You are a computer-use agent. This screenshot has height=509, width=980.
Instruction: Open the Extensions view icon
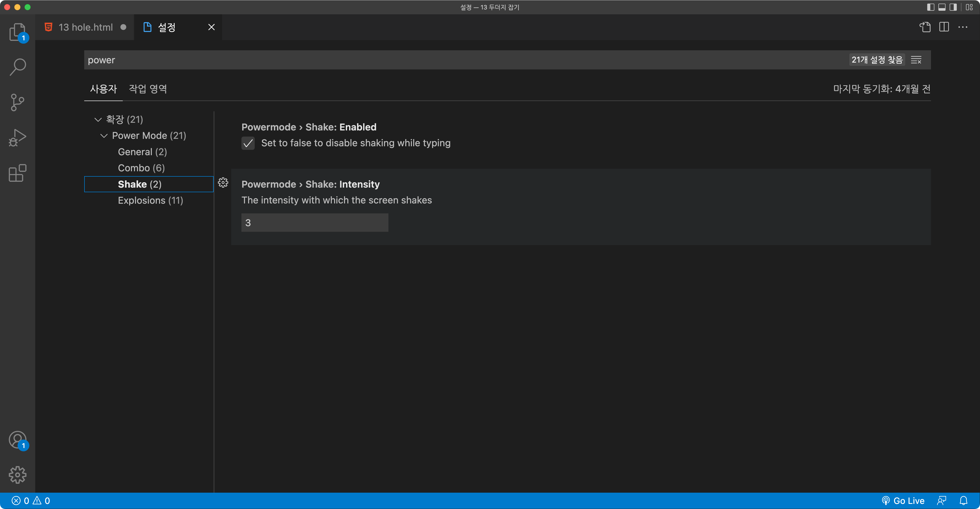pyautogui.click(x=17, y=174)
